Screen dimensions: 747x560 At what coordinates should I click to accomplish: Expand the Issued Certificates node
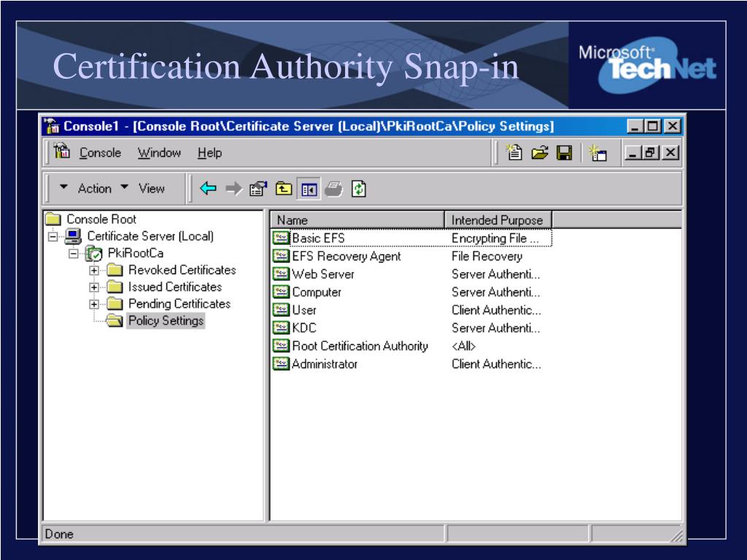coord(93,287)
